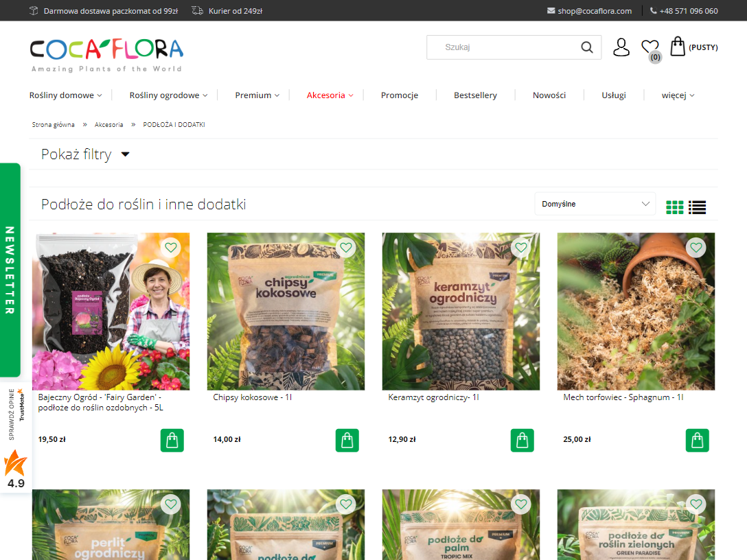Add Chipsy kokosowe to cart
This screenshot has width=747, height=560.
tap(347, 441)
